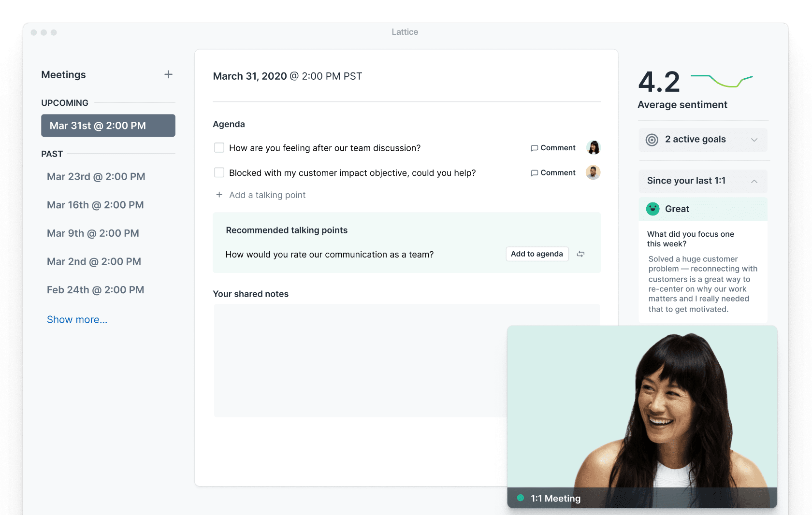Viewport: 812px width, 515px height.
Task: Open the Mar 23rd @ 2:00 PM past meeting
Action: 96,177
